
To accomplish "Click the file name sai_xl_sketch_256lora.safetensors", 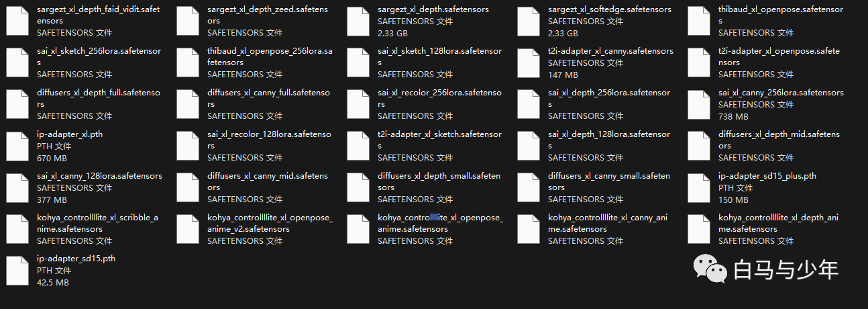I will [x=99, y=56].
